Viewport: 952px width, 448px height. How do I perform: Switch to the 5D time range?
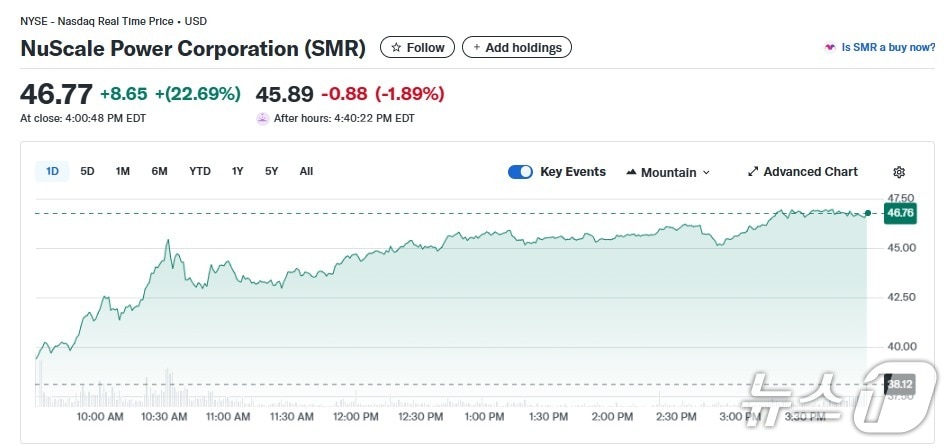[87, 171]
